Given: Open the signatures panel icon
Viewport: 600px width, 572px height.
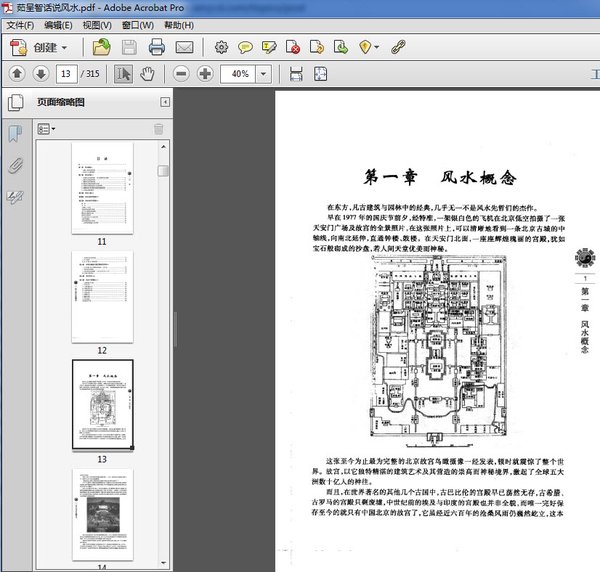Looking at the screenshot, I should [x=15, y=197].
